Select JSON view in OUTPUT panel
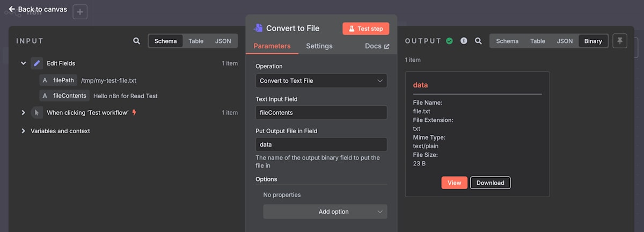The height and width of the screenshot is (232, 644). [x=565, y=41]
